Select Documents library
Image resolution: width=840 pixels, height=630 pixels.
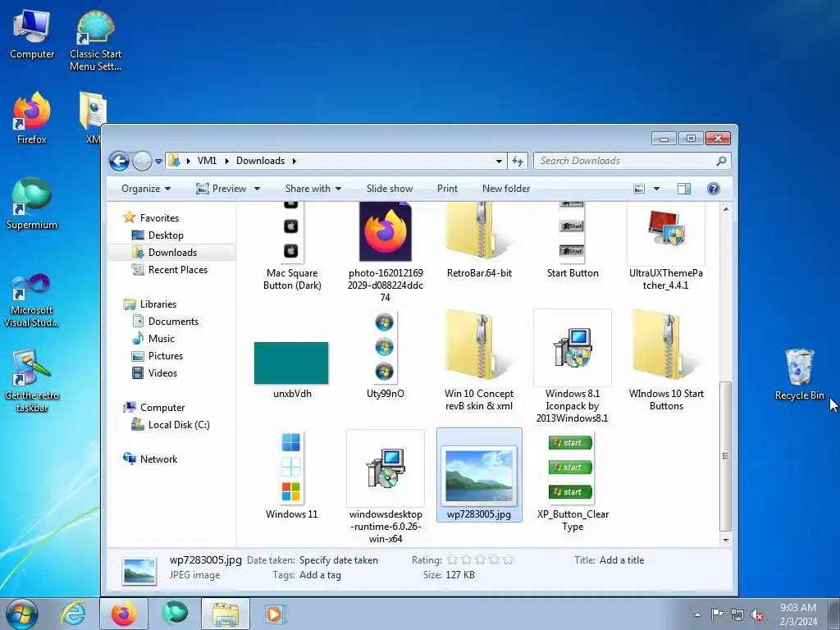[173, 322]
